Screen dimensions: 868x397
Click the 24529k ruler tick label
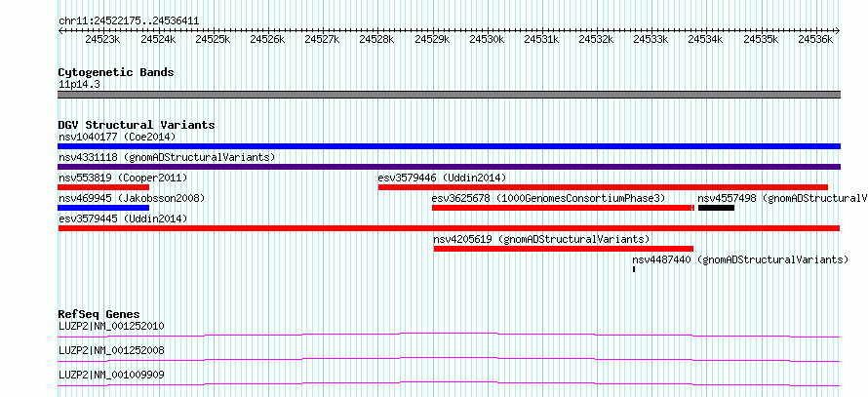click(432, 39)
